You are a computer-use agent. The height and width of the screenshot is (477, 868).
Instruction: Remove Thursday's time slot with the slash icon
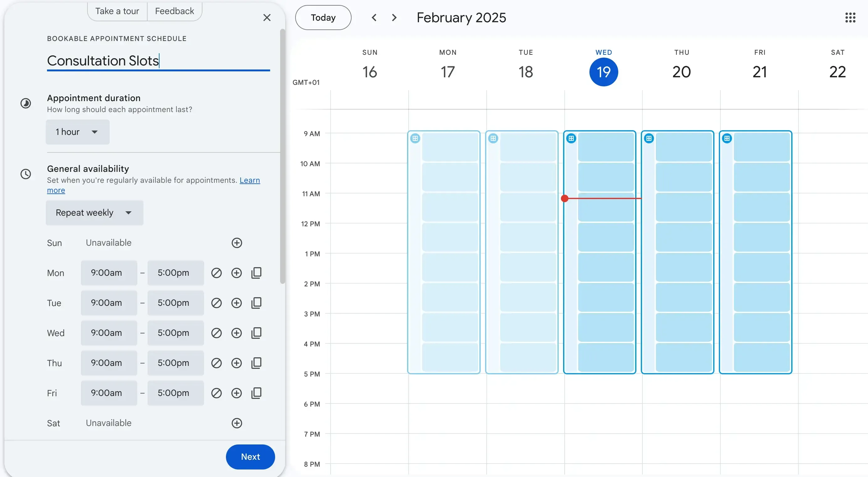point(216,363)
